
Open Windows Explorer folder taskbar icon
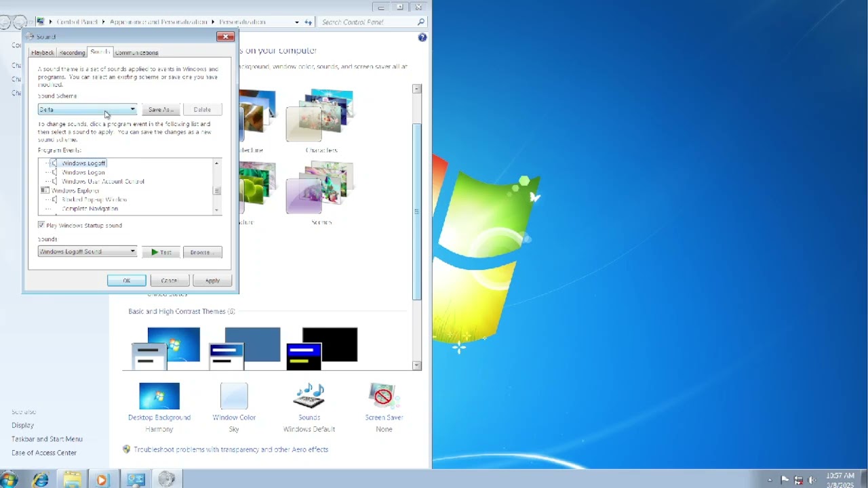click(72, 479)
